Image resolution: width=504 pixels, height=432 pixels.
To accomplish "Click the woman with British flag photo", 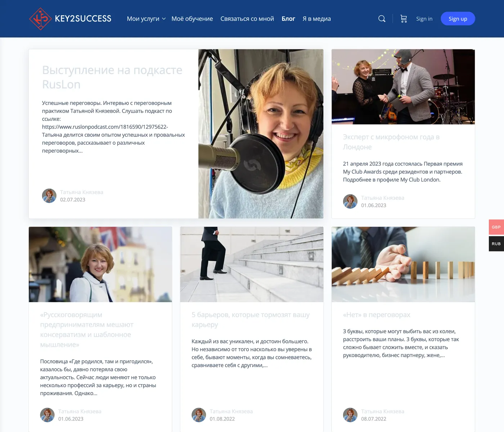I will point(100,264).
